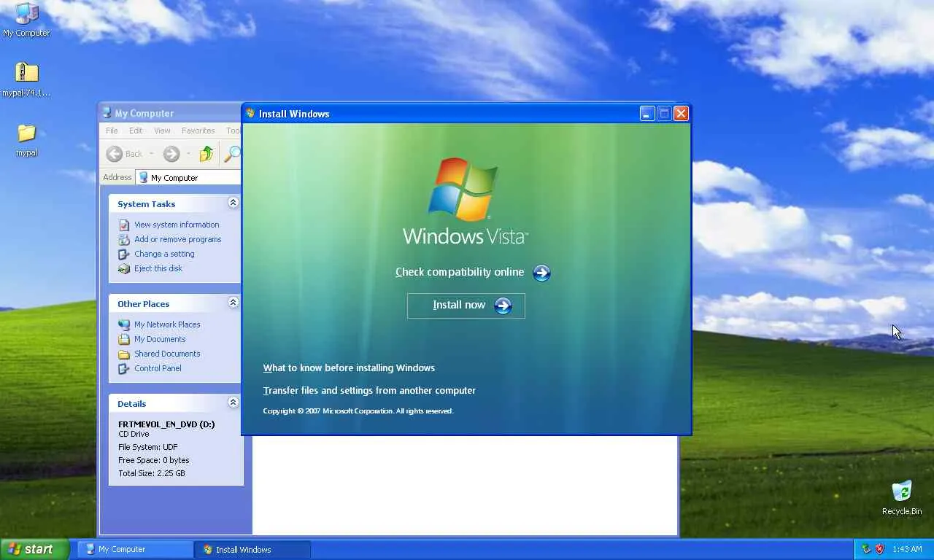
Task: Click the Install now button
Action: click(466, 306)
